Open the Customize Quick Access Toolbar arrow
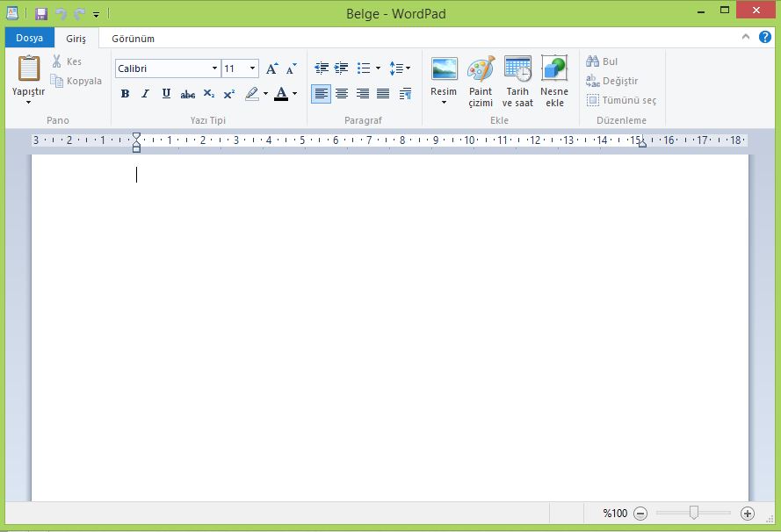The image size is (781, 532). [x=96, y=14]
